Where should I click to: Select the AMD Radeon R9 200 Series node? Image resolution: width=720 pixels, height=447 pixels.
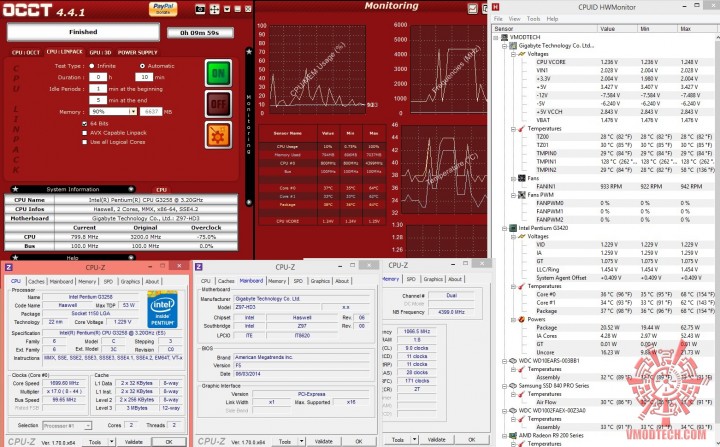[551, 436]
